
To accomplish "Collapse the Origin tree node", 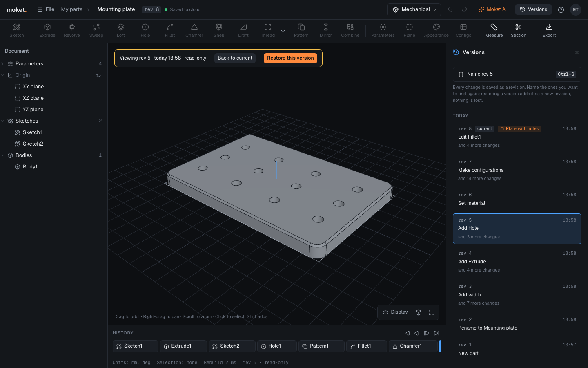I will [3, 75].
